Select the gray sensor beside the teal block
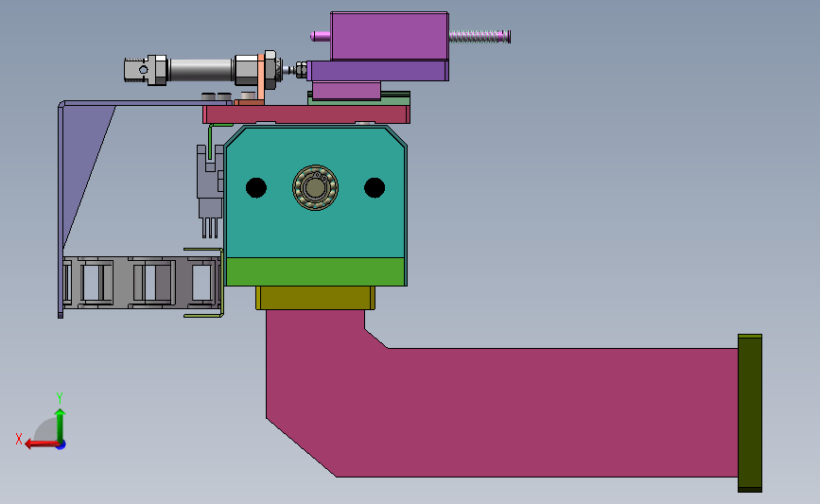Viewport: 820px width, 504px height. point(210,191)
